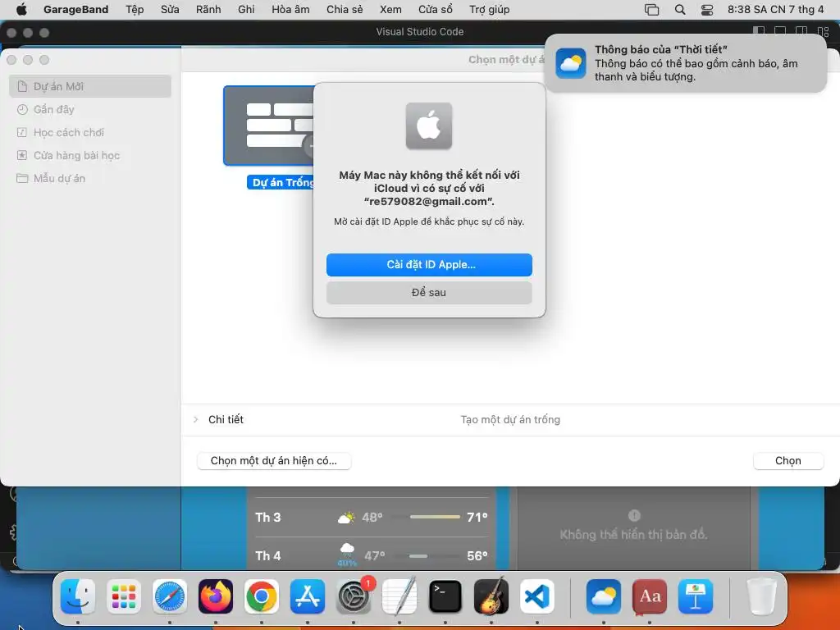840x630 pixels.
Task: Click the Th 3 temperature range bar in Weather
Action: [x=435, y=517]
